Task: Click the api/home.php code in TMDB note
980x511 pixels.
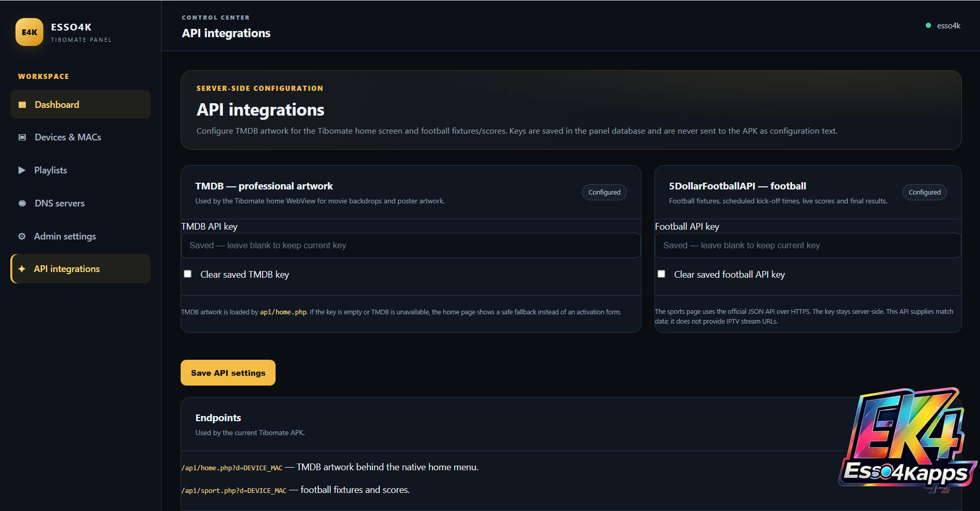Action: [x=283, y=312]
